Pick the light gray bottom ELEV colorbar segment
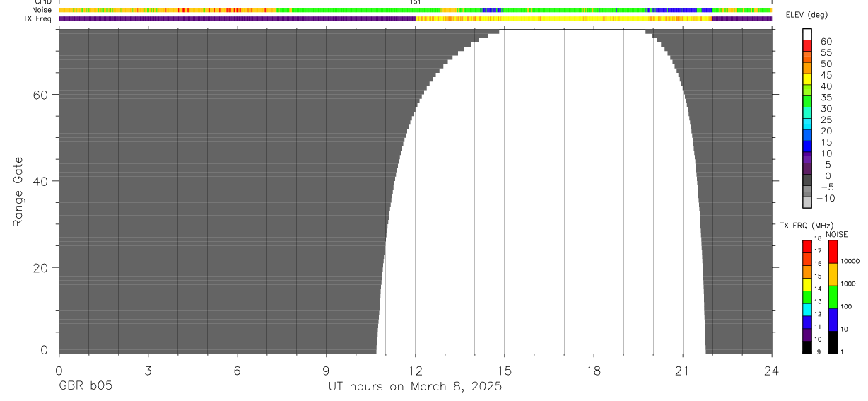The image size is (868, 401). click(x=807, y=203)
